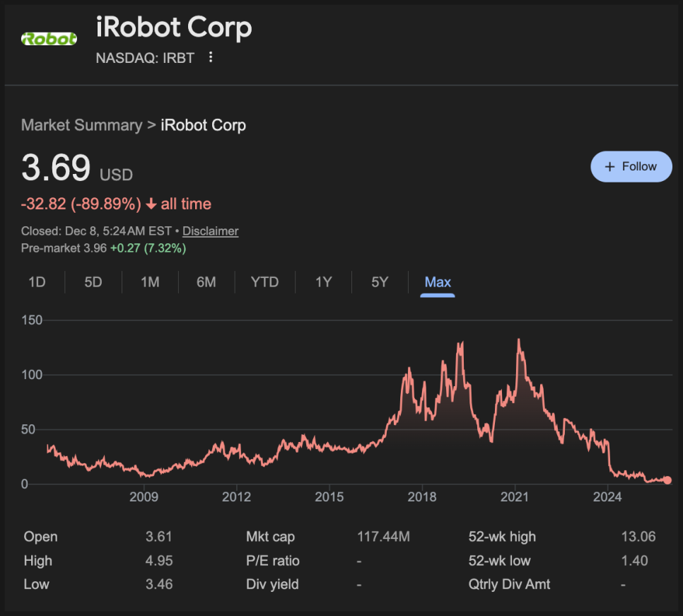
Task: Switch to the 6M chart range
Action: pos(206,282)
